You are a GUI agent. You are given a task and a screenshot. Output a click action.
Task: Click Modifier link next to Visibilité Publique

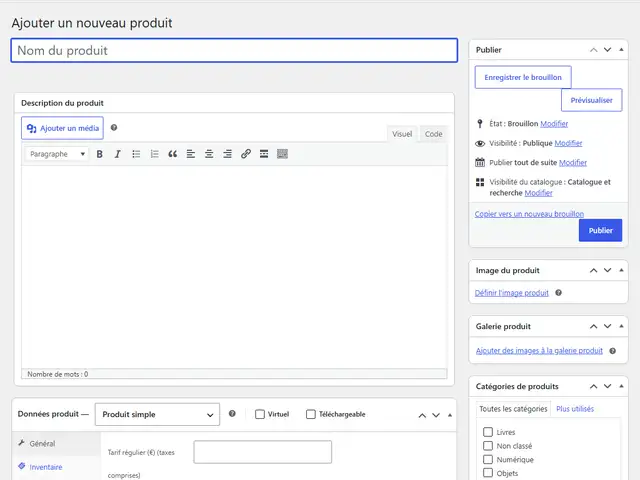(568, 143)
